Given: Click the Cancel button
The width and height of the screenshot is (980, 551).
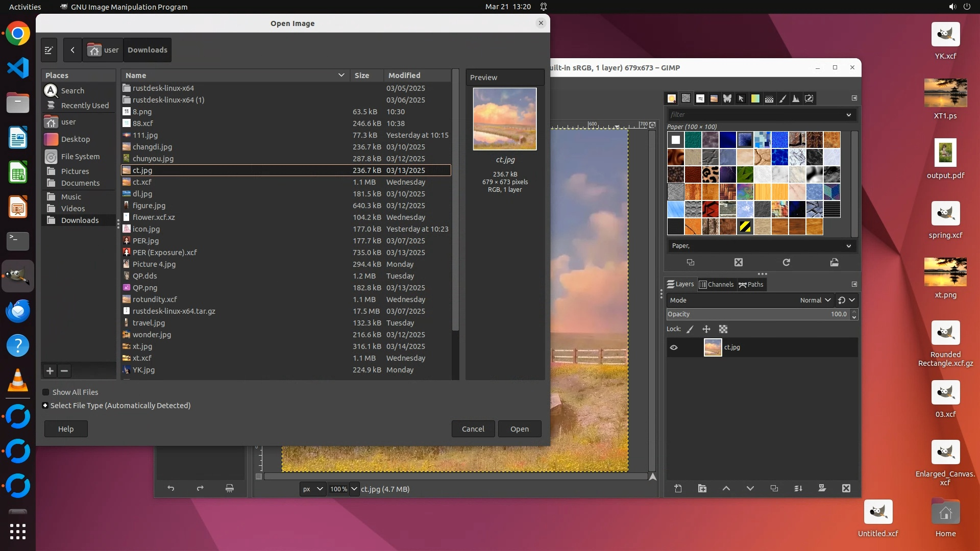Looking at the screenshot, I should click(x=473, y=429).
